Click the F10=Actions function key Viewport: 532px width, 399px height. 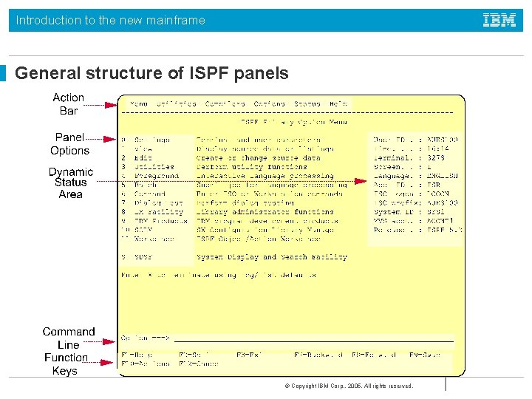point(146,364)
